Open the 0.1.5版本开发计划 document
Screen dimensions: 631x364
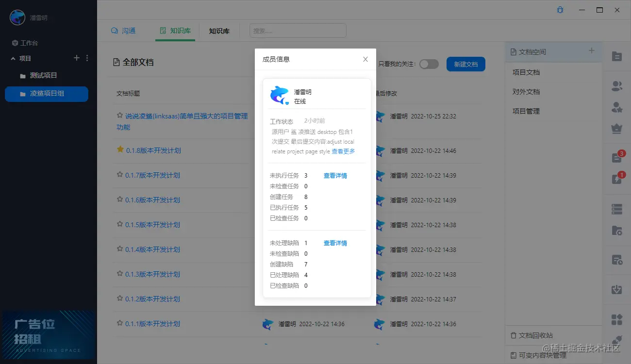point(152,225)
